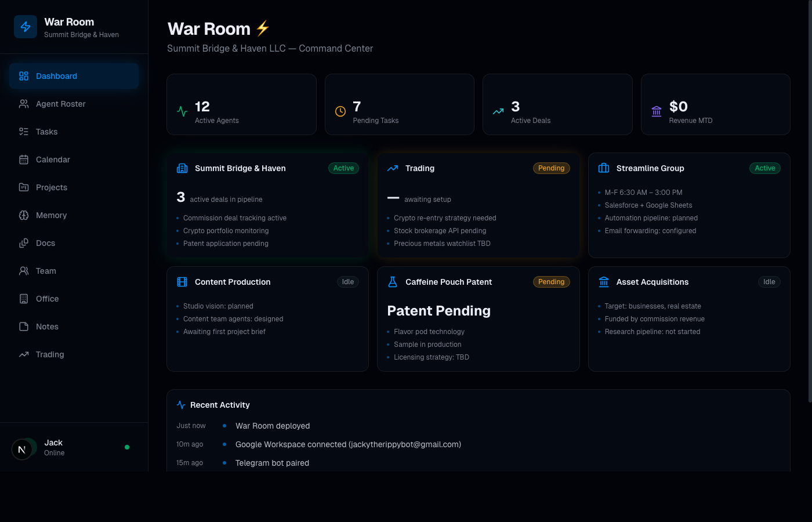The height and width of the screenshot is (522, 812).
Task: Click the 7 Pending Tasks count
Action: coord(357,107)
